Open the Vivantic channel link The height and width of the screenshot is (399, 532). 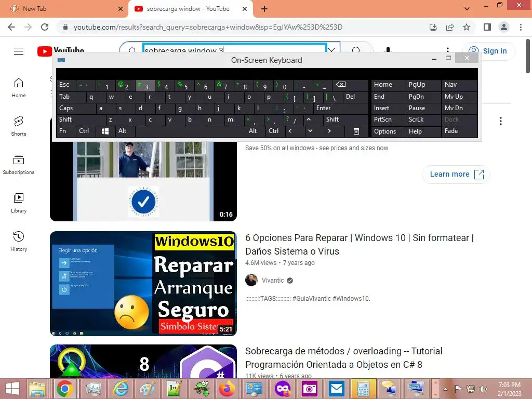pyautogui.click(x=273, y=281)
